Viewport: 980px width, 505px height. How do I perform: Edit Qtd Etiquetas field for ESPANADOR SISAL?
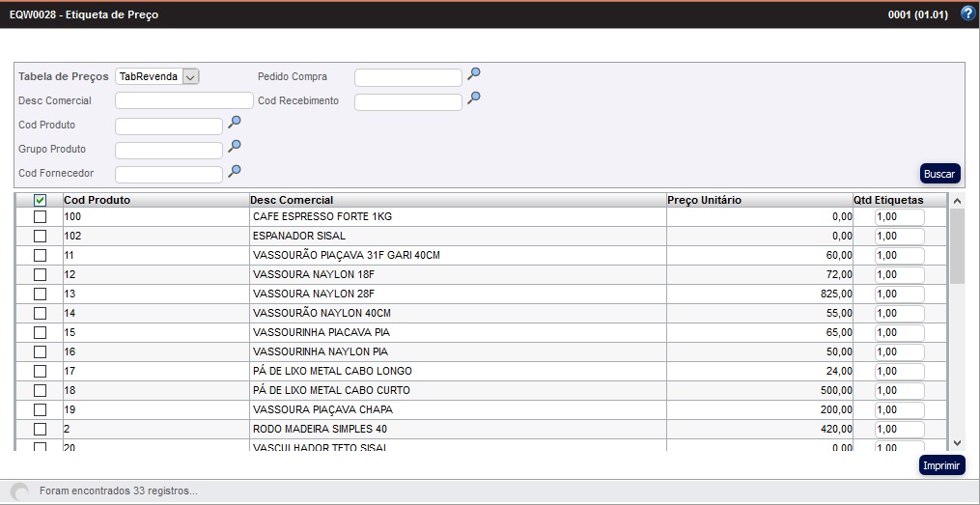tap(899, 237)
